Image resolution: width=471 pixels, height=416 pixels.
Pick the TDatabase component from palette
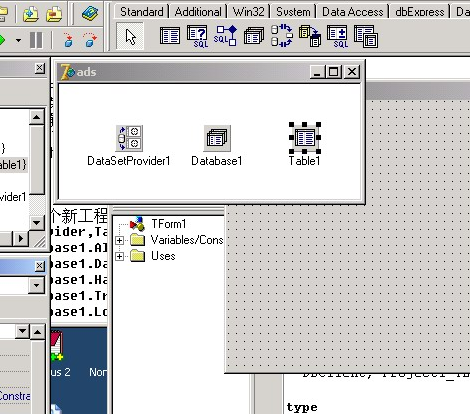click(254, 36)
